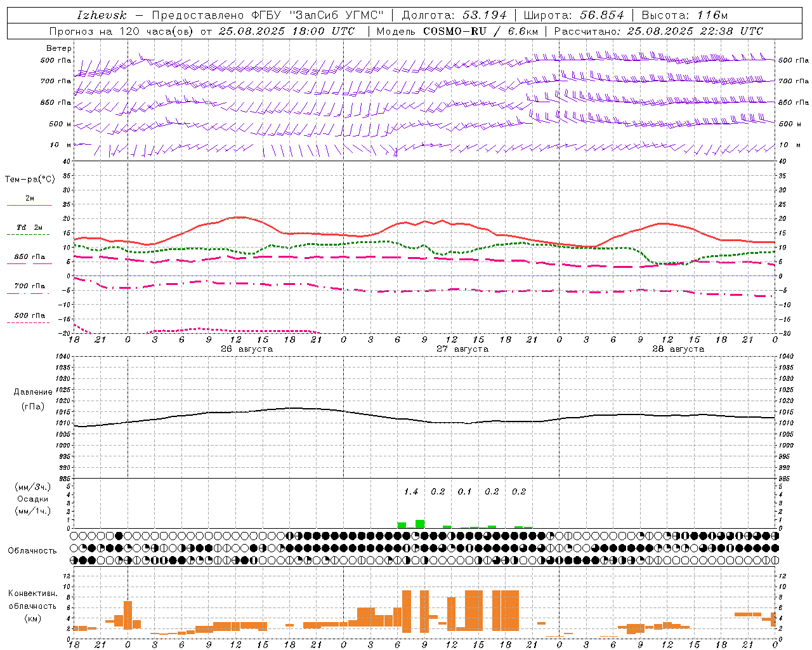
Task: Click the Тем-ра(°C) temperature panel label
Action: coord(30,180)
